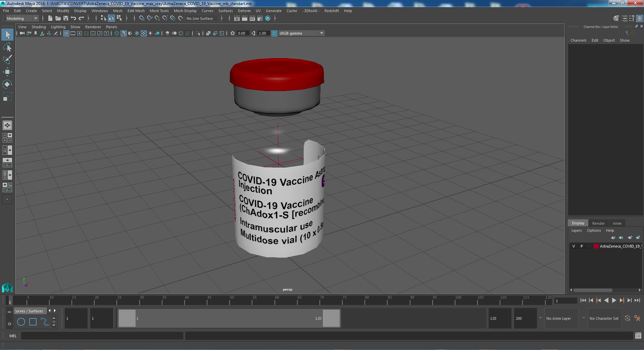Open the Render View window
This screenshot has width=644, height=350.
point(237,18)
